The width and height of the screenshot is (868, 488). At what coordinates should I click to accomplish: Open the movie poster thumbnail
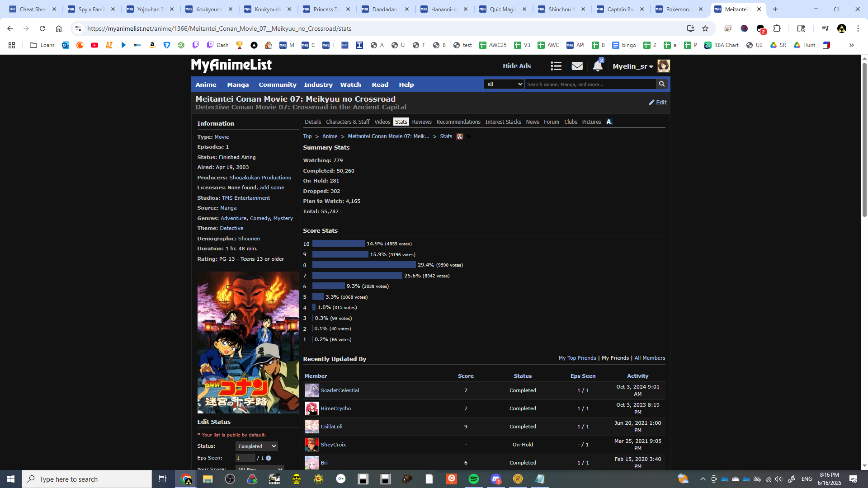(248, 343)
